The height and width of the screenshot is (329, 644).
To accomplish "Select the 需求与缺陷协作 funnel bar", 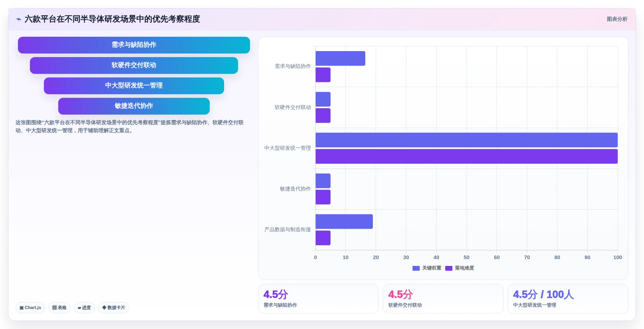I will 134,45.
